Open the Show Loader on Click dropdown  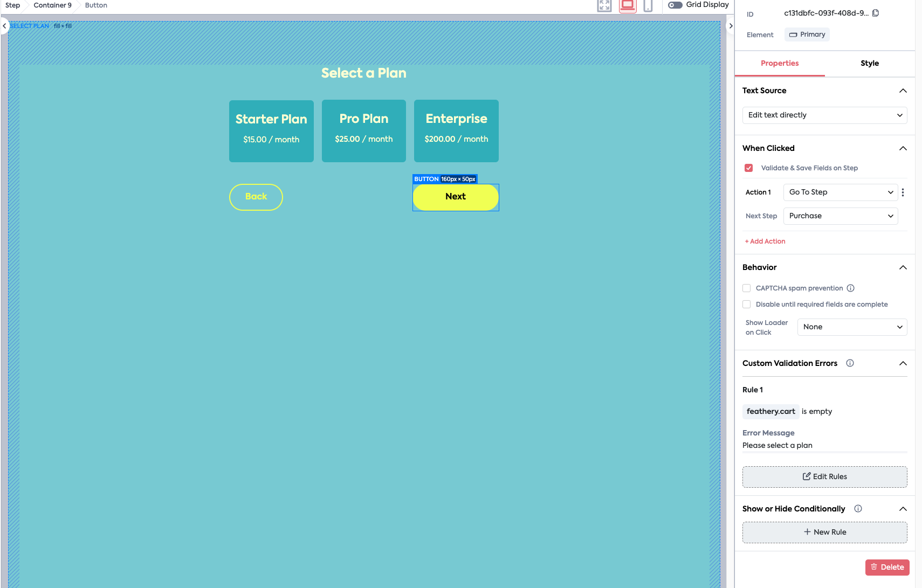[852, 327]
